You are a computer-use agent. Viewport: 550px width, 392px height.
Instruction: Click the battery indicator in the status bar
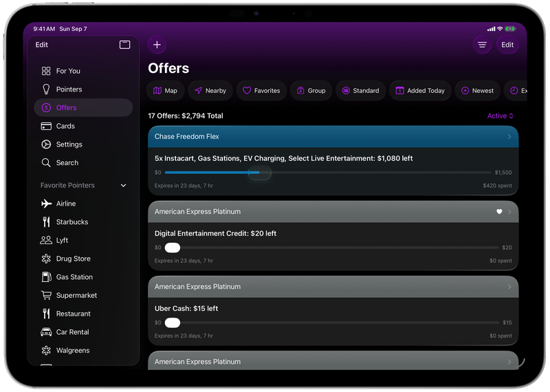tap(510, 29)
